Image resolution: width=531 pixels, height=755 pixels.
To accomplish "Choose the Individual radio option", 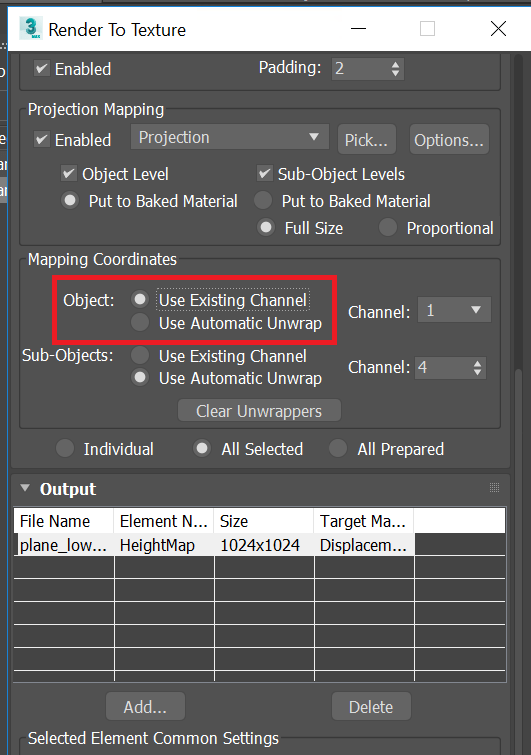I will [65, 448].
